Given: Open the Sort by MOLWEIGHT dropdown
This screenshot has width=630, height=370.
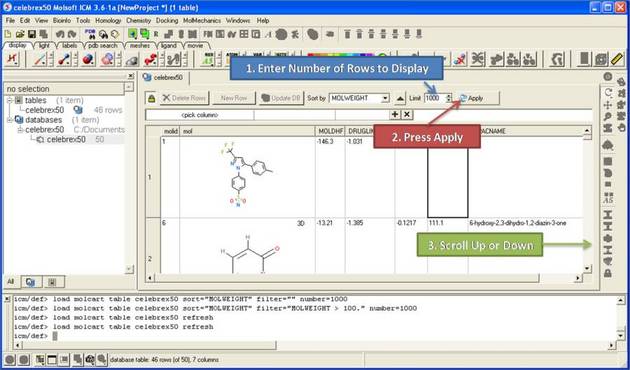Looking at the screenshot, I should (359, 98).
